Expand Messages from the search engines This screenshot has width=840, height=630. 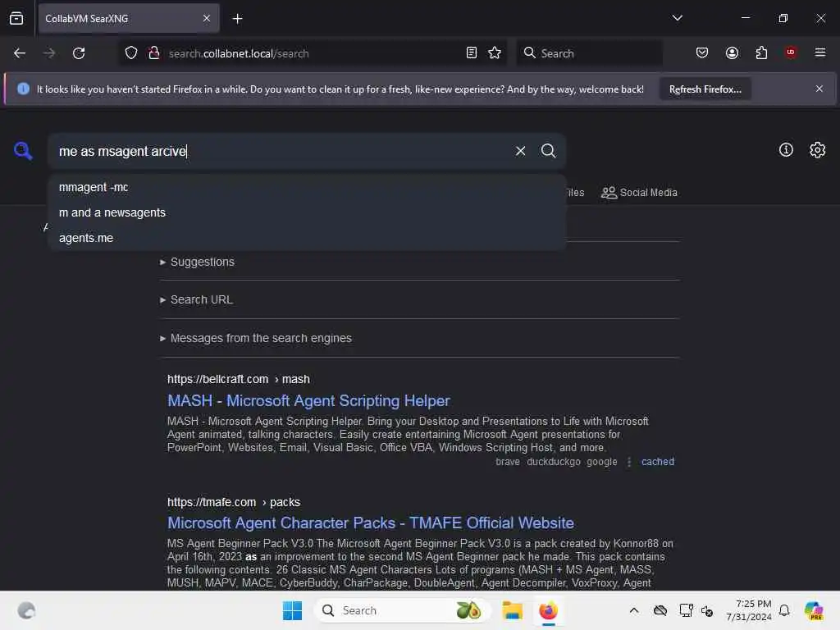(x=256, y=339)
